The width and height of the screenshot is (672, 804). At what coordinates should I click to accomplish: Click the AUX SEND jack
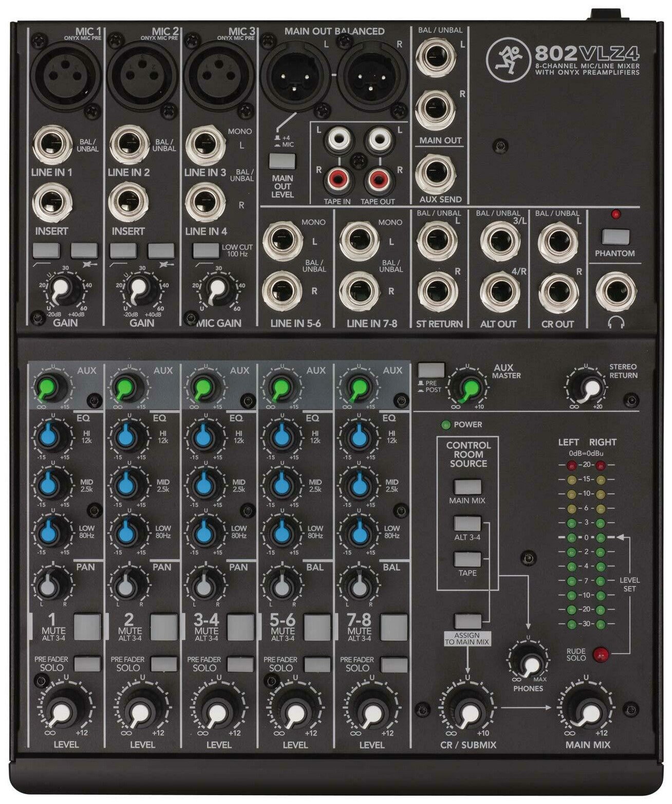point(436,173)
